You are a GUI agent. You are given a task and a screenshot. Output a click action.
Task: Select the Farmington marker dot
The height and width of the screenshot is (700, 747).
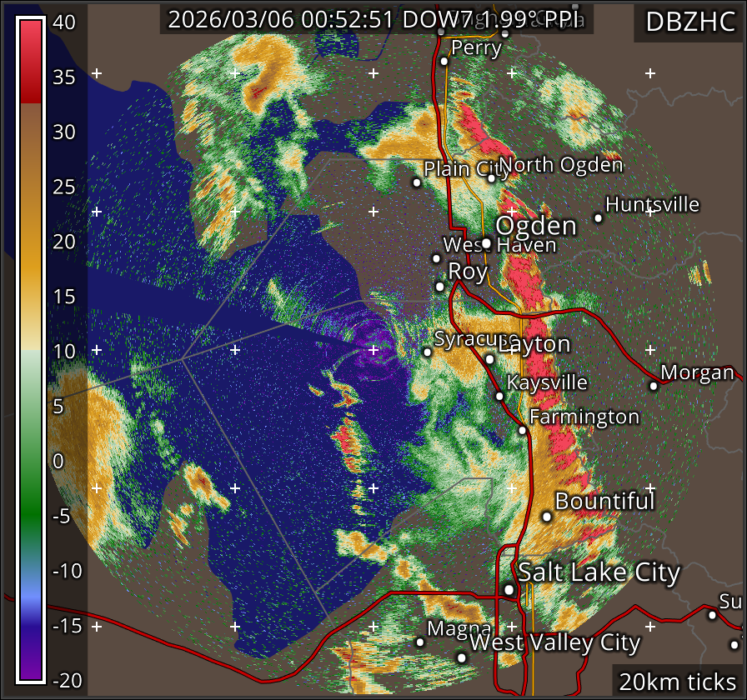coord(522,430)
